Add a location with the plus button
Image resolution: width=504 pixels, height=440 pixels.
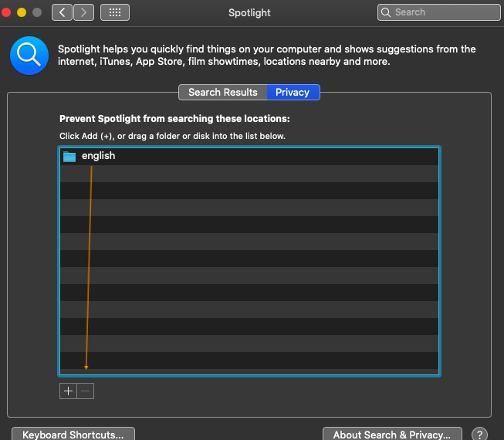tap(68, 391)
